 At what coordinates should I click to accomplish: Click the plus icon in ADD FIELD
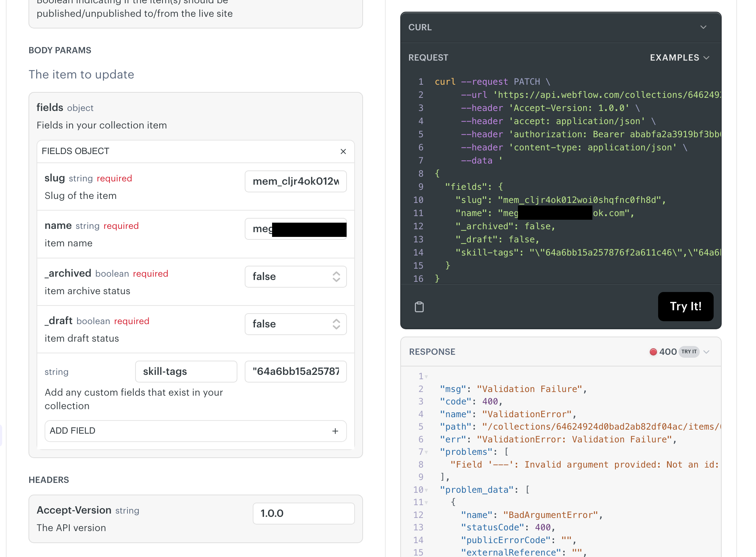335,431
